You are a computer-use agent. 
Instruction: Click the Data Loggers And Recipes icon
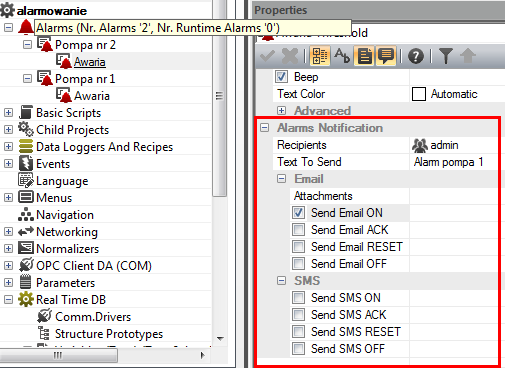pos(26,146)
